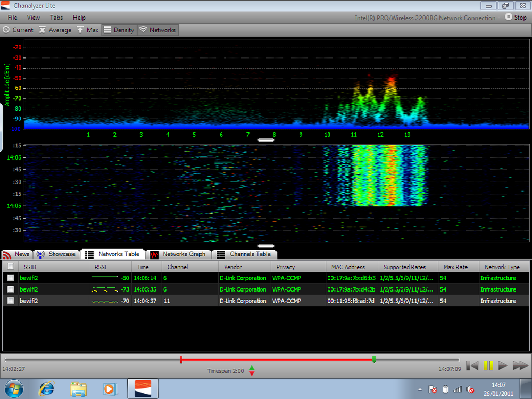Skip to beginning of recording
532x399 pixels.
[x=472, y=365]
